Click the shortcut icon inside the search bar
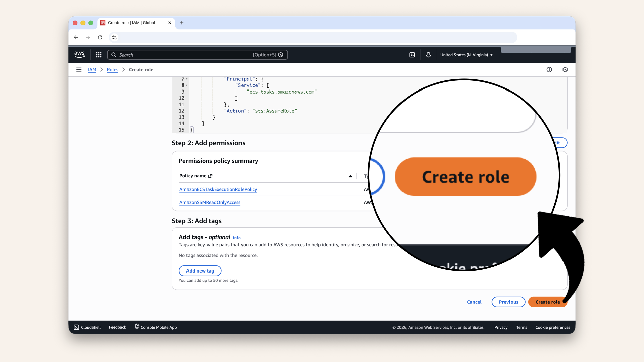644x362 pixels. (x=281, y=55)
